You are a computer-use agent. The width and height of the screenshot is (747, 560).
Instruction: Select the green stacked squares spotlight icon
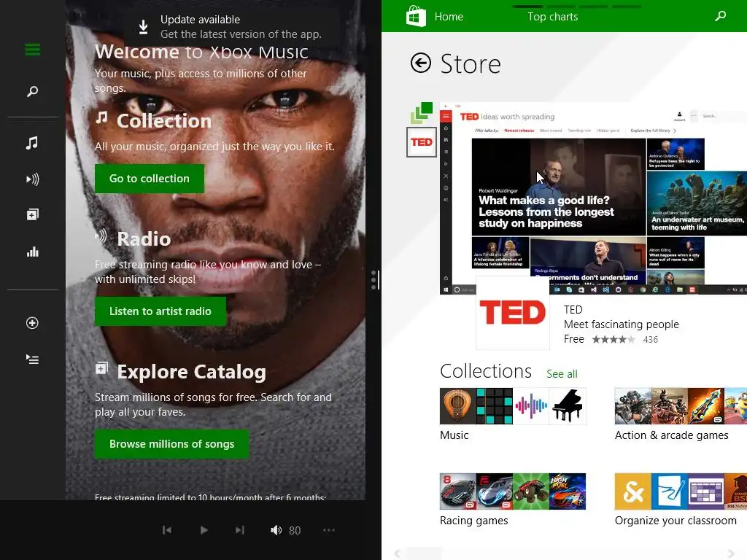click(x=422, y=113)
